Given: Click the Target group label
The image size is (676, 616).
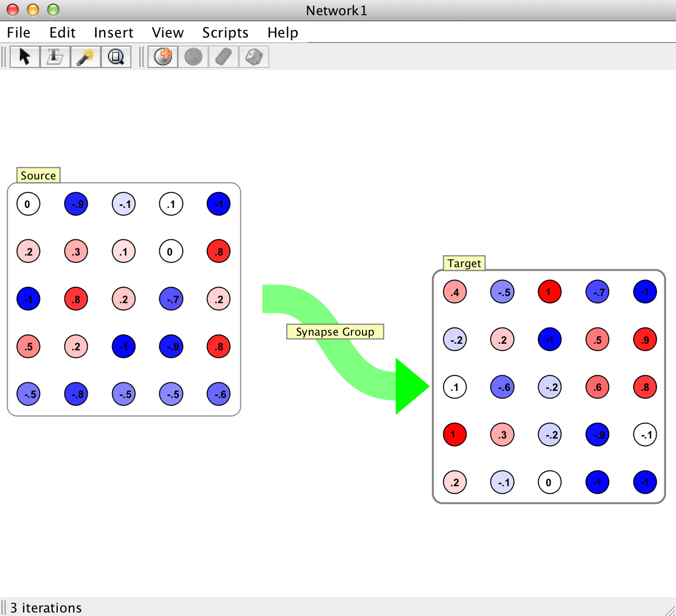Looking at the screenshot, I should (464, 263).
